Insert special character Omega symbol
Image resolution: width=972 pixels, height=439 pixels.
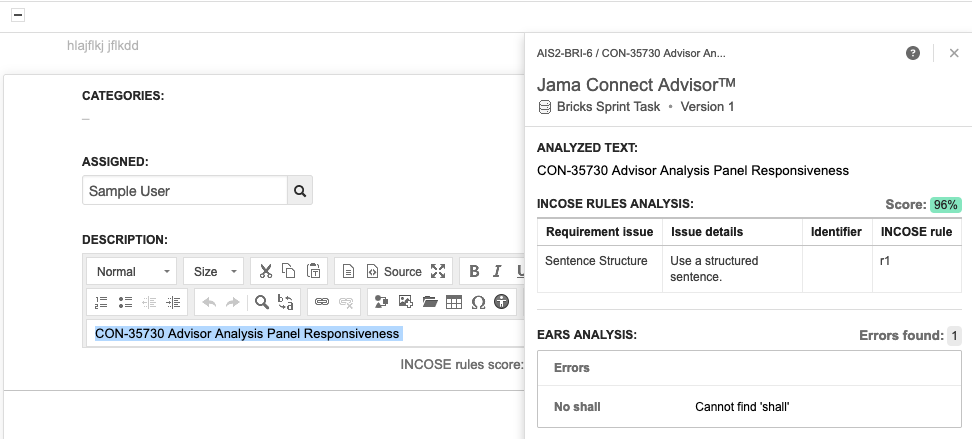point(478,301)
